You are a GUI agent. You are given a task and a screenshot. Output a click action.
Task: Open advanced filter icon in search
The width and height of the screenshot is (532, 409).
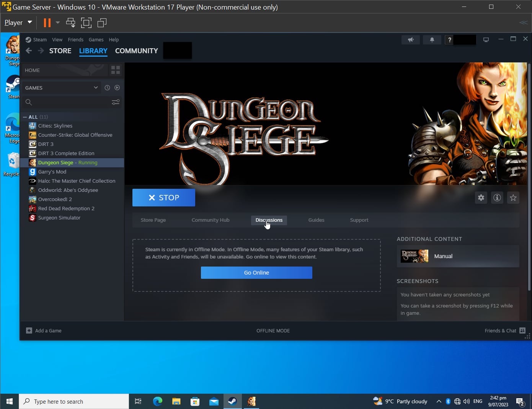(115, 102)
